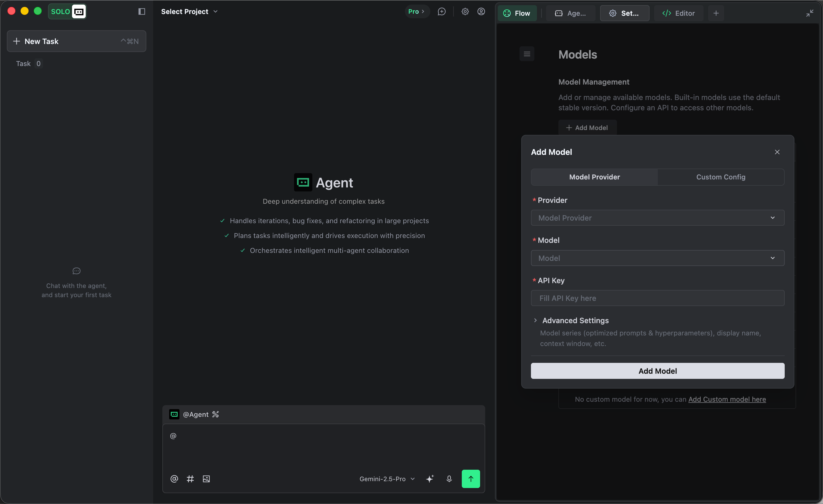Click 'Orchestrates intelligent multi-agent collaboration' text
Screen dimensions: 823x504
(x=329, y=251)
